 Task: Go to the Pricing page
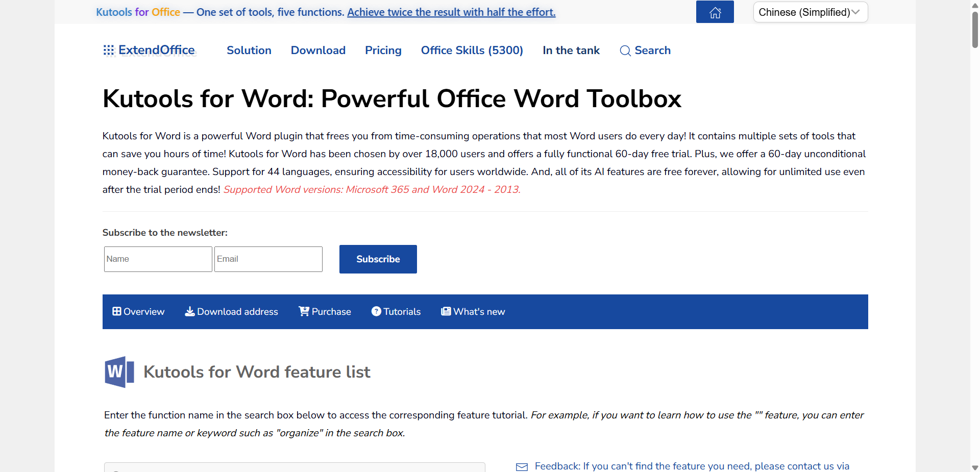[x=383, y=51]
